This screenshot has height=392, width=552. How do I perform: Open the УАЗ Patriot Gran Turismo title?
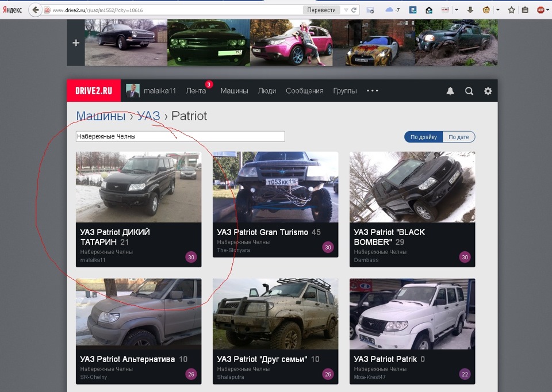coord(262,232)
